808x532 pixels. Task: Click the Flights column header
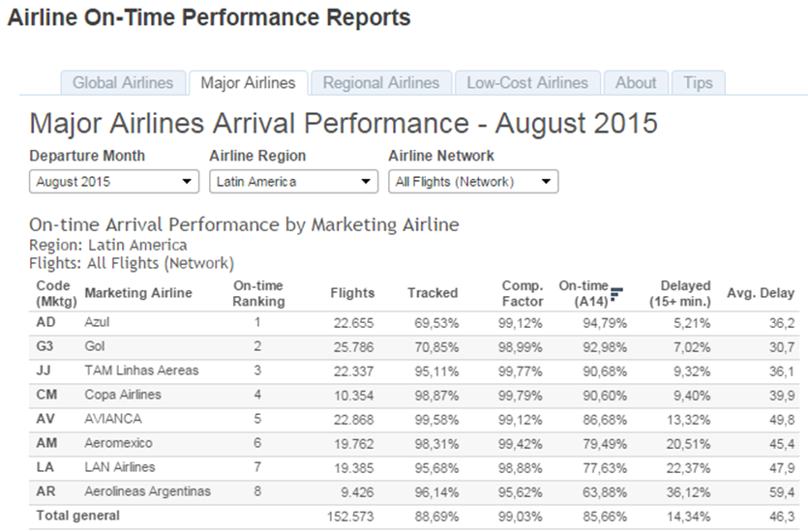pyautogui.click(x=352, y=293)
